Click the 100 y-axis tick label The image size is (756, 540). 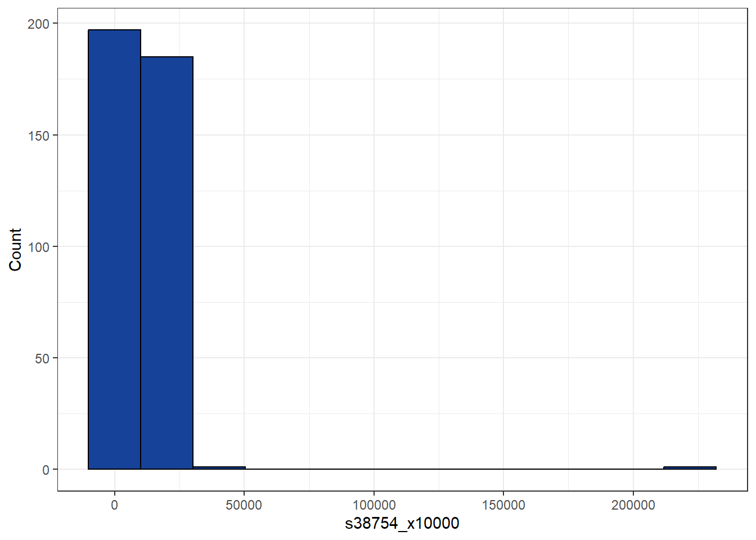[x=39, y=247]
